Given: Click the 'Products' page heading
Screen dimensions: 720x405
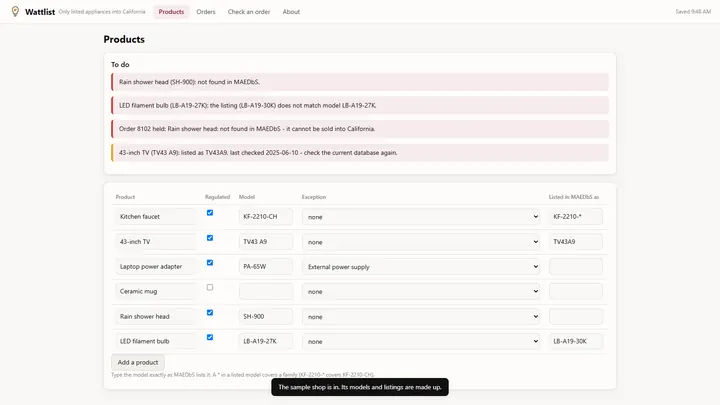Looking at the screenshot, I should 124,39.
